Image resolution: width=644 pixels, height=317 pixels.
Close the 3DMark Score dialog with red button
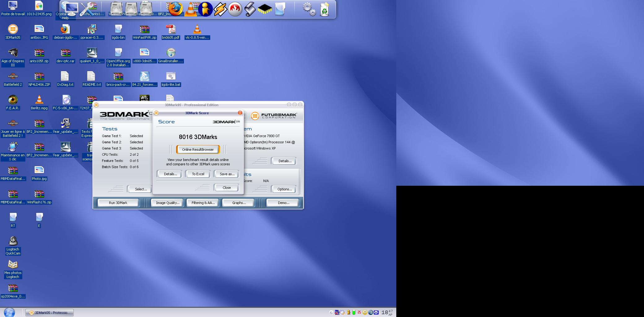(x=240, y=113)
